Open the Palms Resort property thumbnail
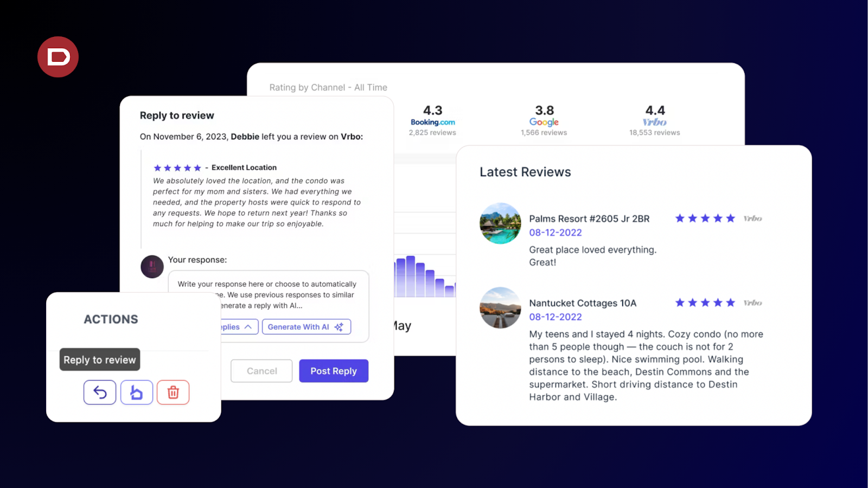The image size is (868, 488). click(x=500, y=223)
